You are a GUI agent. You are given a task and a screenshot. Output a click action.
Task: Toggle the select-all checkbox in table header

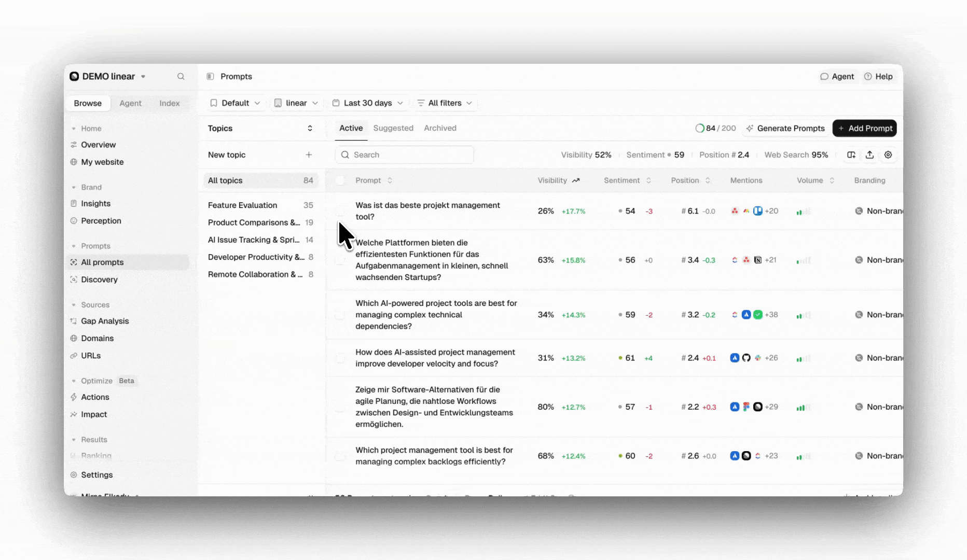pos(340,180)
